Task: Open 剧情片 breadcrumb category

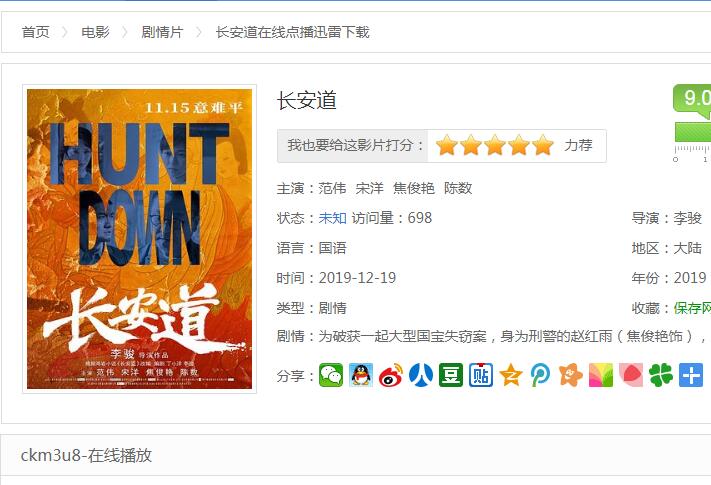Action: pyautogui.click(x=162, y=32)
